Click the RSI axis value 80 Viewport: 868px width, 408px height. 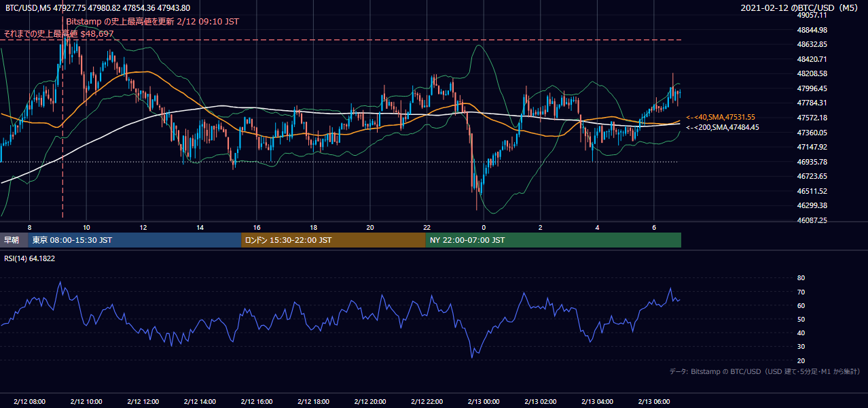(801, 278)
